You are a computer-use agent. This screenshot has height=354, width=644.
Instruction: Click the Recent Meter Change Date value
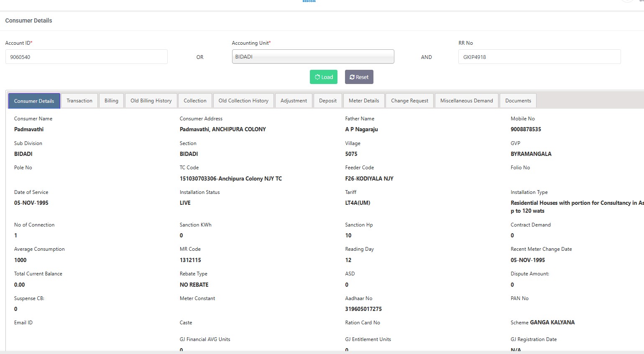coord(528,260)
